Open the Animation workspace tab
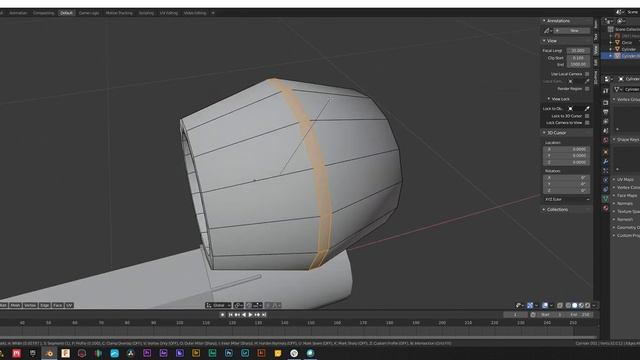640x360 pixels. coord(18,13)
